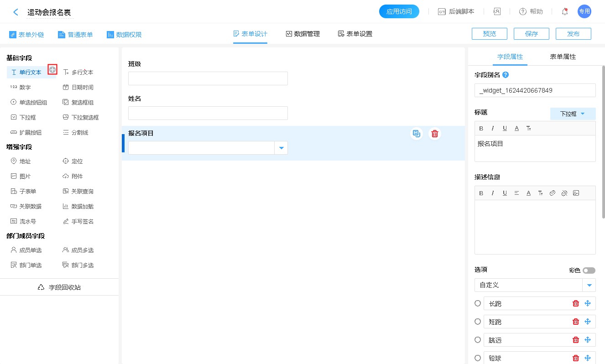Delete the 报名项目 field with trash icon
The image size is (605, 364).
(x=435, y=134)
